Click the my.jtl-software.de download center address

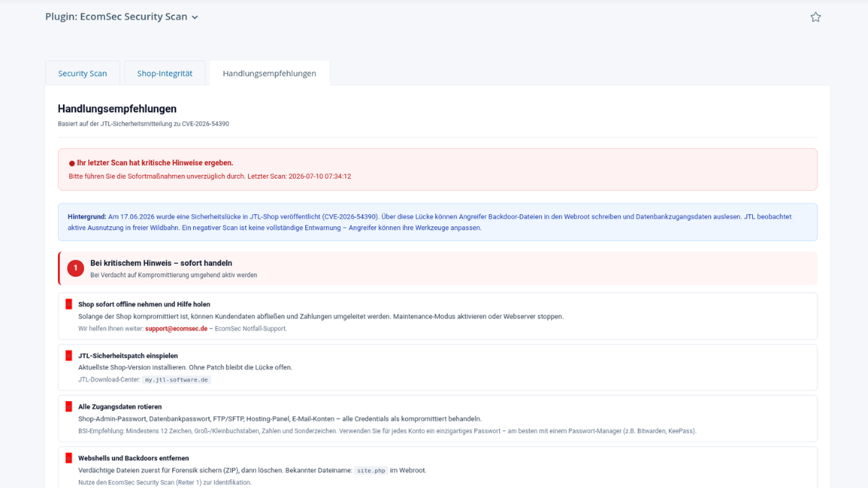(x=176, y=379)
